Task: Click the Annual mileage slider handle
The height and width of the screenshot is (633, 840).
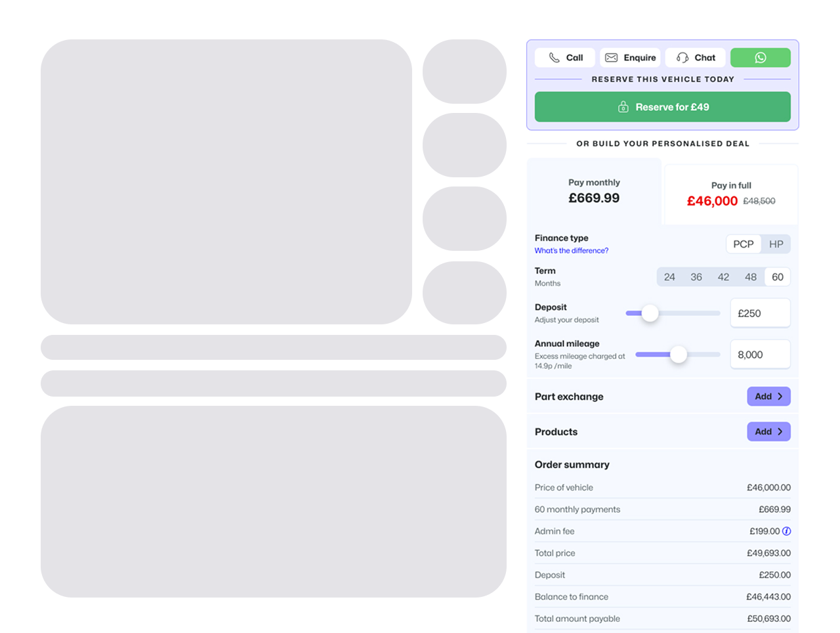Action: point(679,355)
